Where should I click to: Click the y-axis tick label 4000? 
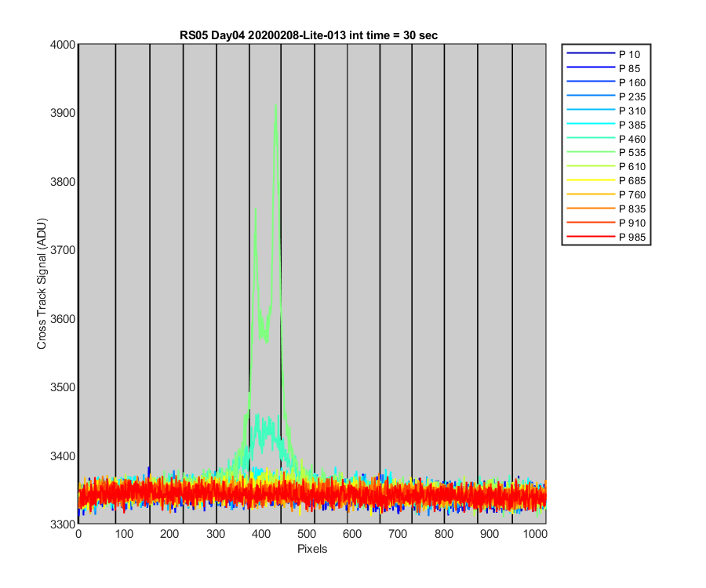[x=63, y=45]
